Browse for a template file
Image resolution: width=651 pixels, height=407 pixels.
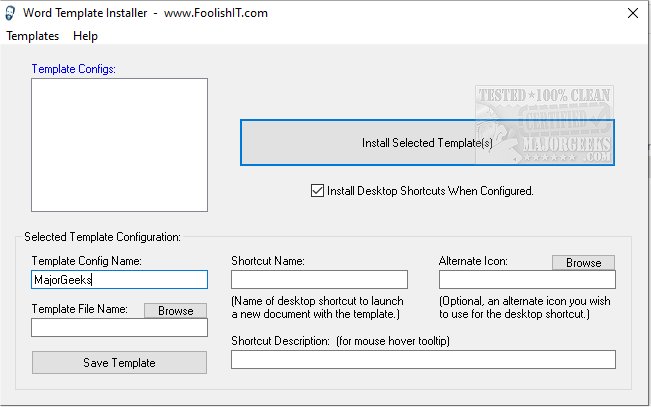click(175, 311)
